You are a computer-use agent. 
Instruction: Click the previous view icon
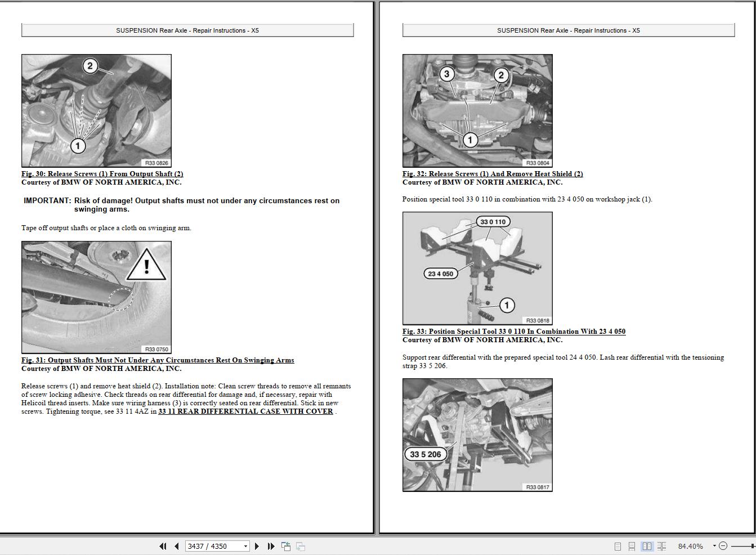click(285, 546)
